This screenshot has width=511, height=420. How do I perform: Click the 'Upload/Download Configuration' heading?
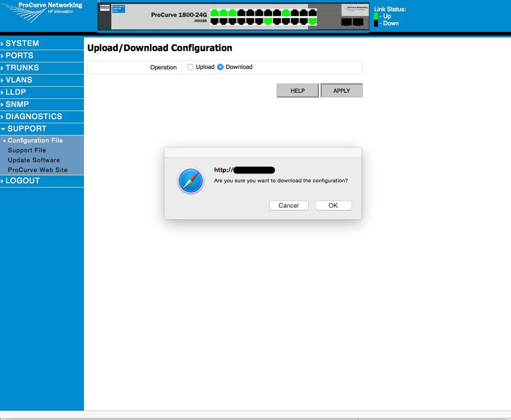[x=160, y=48]
